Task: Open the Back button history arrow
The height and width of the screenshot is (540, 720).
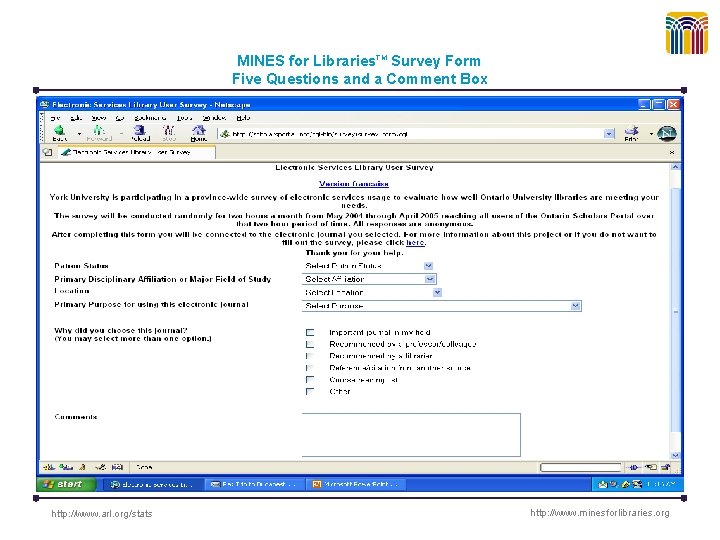Action: point(79,134)
